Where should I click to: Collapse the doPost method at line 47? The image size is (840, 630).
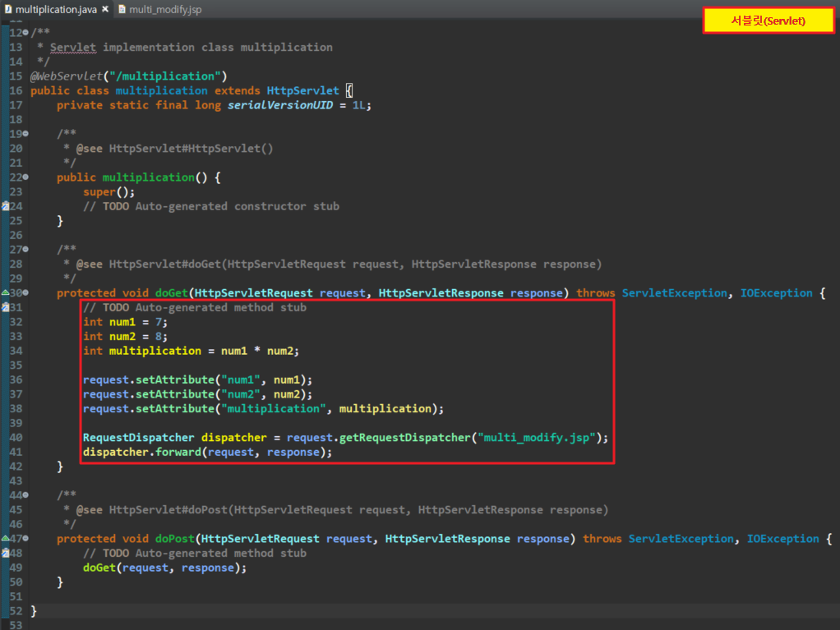click(x=25, y=539)
